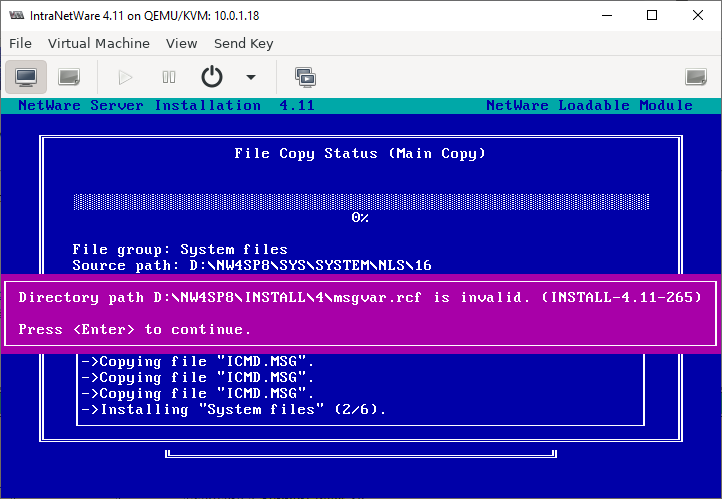
Task: Click the file copy progress bar
Action: [x=361, y=202]
